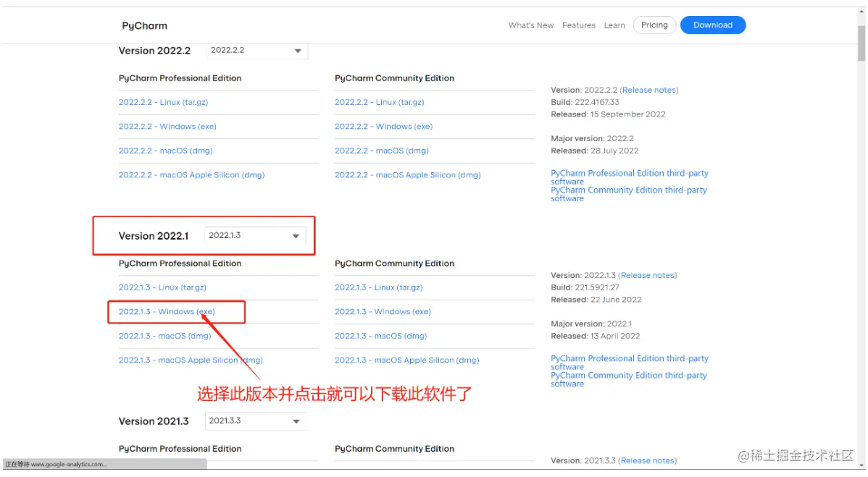Viewport: 868px width, 477px height.
Task: Download Professional 2022.2.2 macOS Apple Silicon
Action: pyautogui.click(x=191, y=175)
